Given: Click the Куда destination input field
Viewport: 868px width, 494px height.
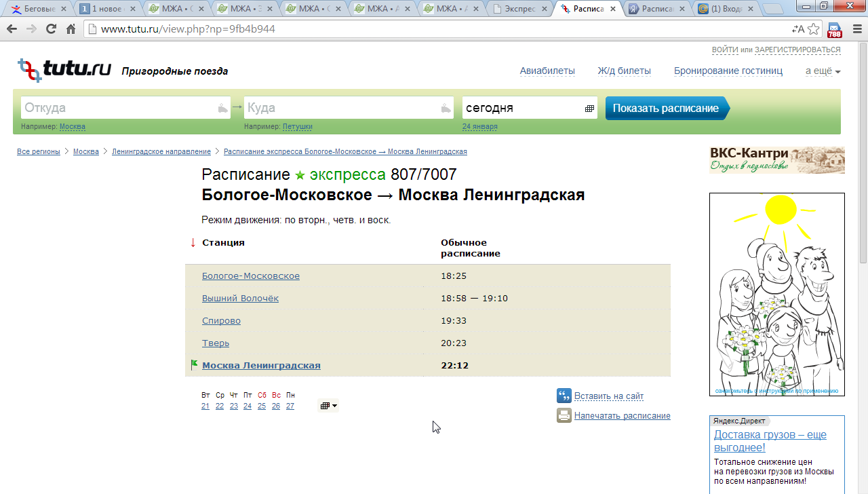Looking at the screenshot, I should [x=342, y=108].
